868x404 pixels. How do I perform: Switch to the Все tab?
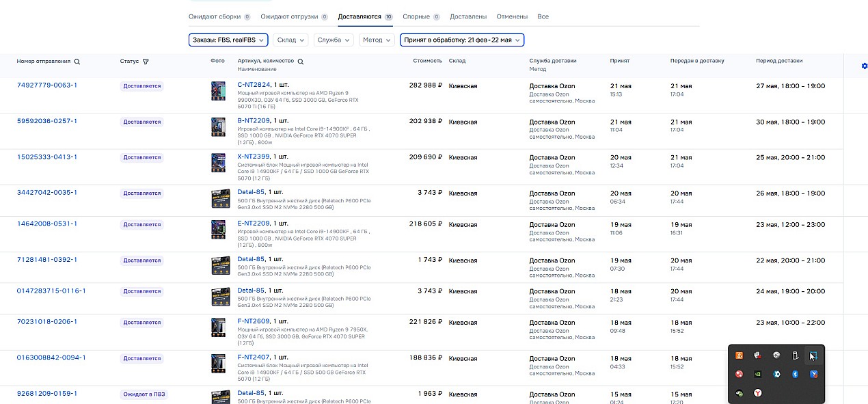[x=543, y=16]
